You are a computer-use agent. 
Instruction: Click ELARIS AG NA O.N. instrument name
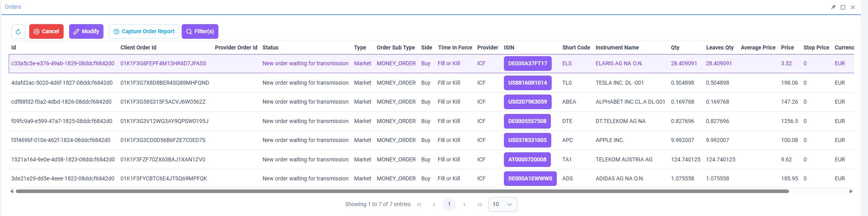coord(619,63)
